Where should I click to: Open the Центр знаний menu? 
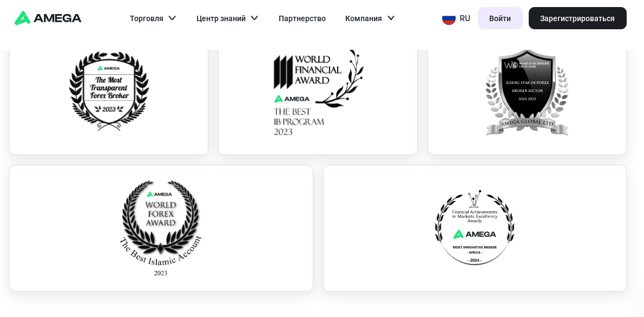click(221, 18)
